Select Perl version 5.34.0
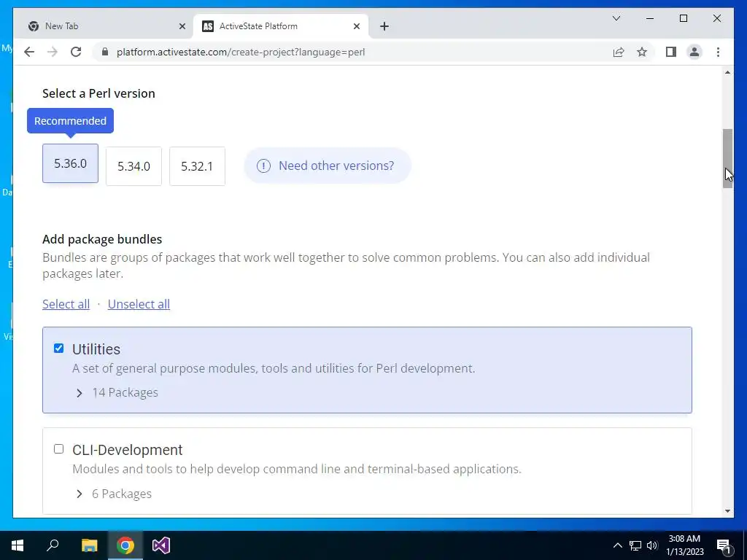The image size is (747, 560). [134, 166]
